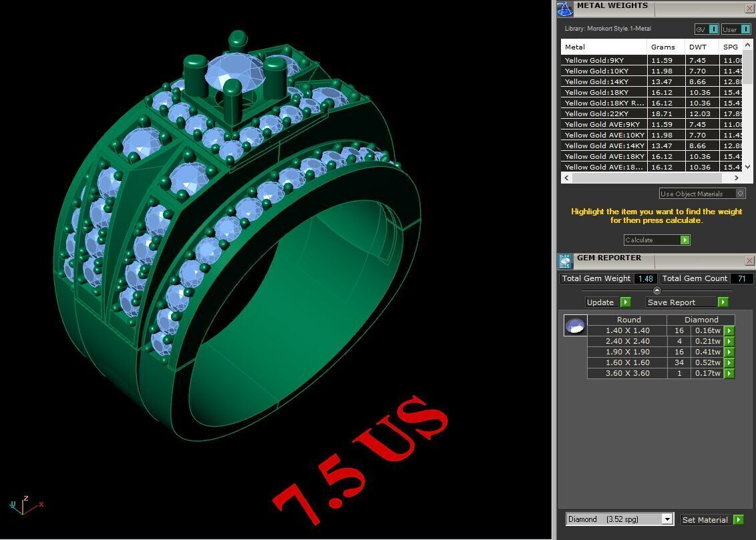This screenshot has width=756, height=540.
Task: Select the 1.60 X 1.60 gem size cell
Action: pyautogui.click(x=627, y=362)
